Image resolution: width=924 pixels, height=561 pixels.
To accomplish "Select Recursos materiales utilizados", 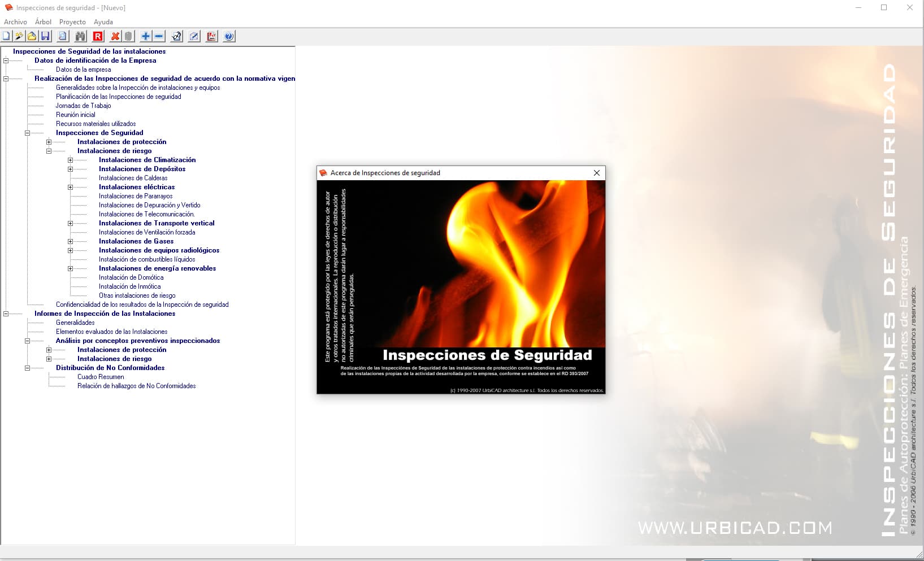I will pos(96,124).
